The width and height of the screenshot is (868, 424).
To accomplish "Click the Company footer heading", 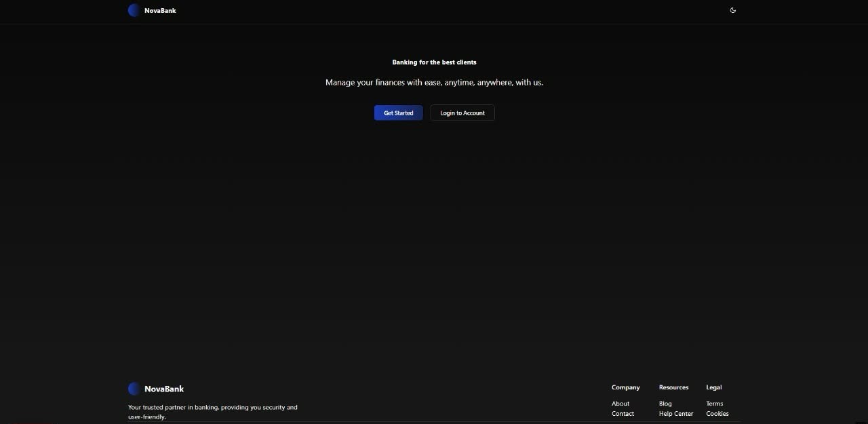I will [x=625, y=387].
